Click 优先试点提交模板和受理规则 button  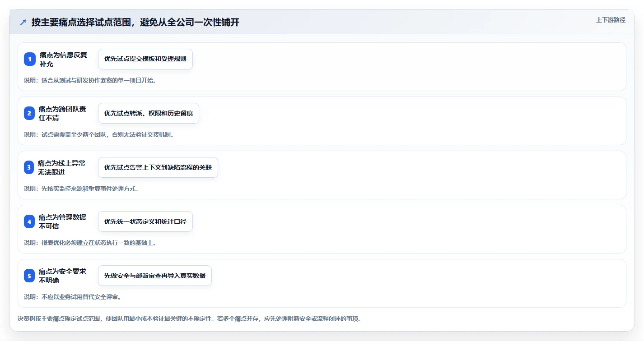pos(145,59)
